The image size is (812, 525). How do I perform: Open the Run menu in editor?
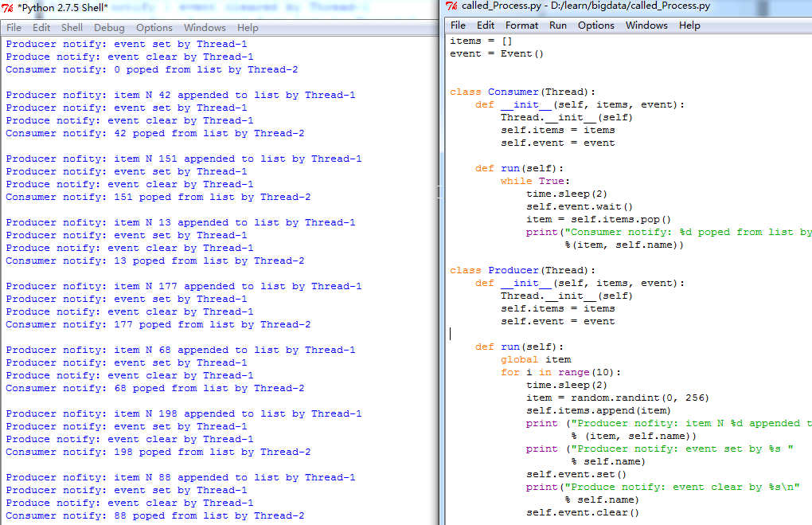point(558,25)
